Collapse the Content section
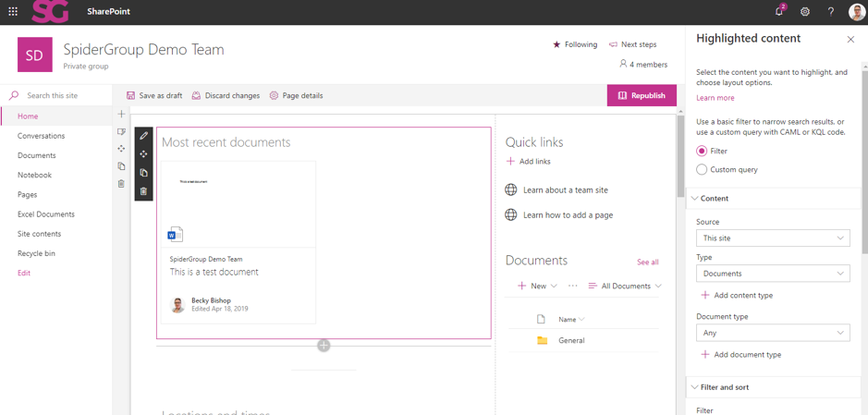868x415 pixels. [695, 199]
